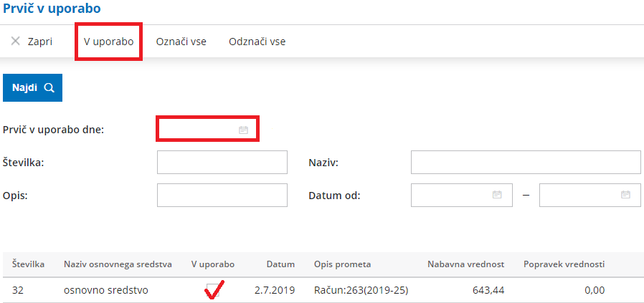Click into the Številka input field
This screenshot has width=644, height=303.
pyautogui.click(x=222, y=163)
